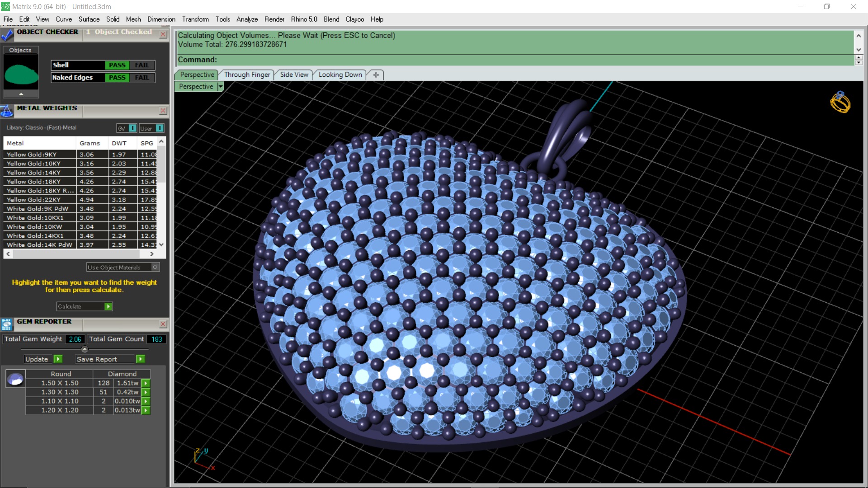The height and width of the screenshot is (488, 868).
Task: Switch to the Through Finger view tab
Action: pyautogui.click(x=247, y=75)
